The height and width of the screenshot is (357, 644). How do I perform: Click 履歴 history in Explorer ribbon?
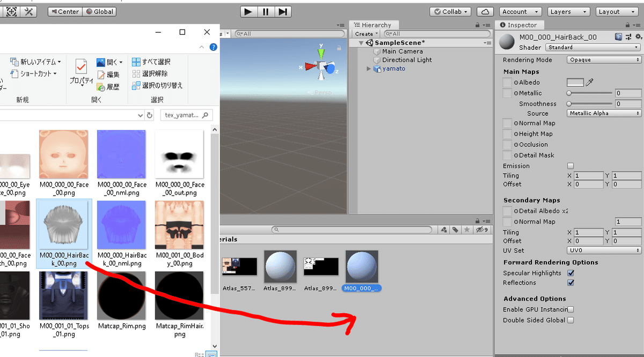(108, 87)
